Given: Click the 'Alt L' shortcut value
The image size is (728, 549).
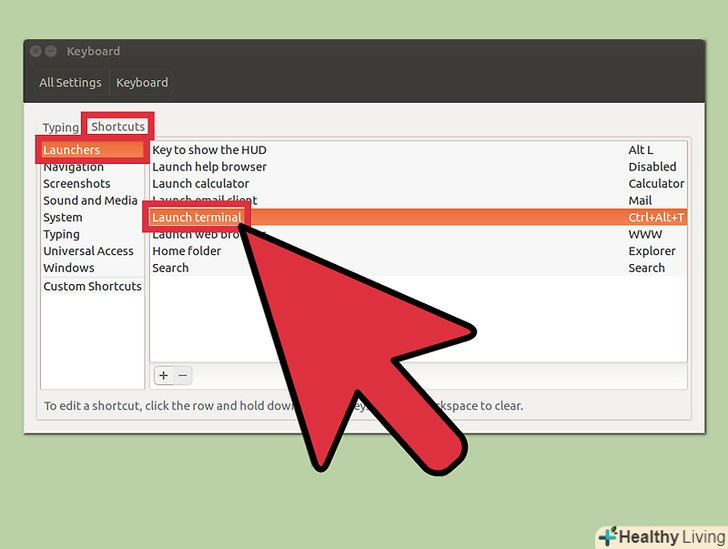Looking at the screenshot, I should [641, 150].
